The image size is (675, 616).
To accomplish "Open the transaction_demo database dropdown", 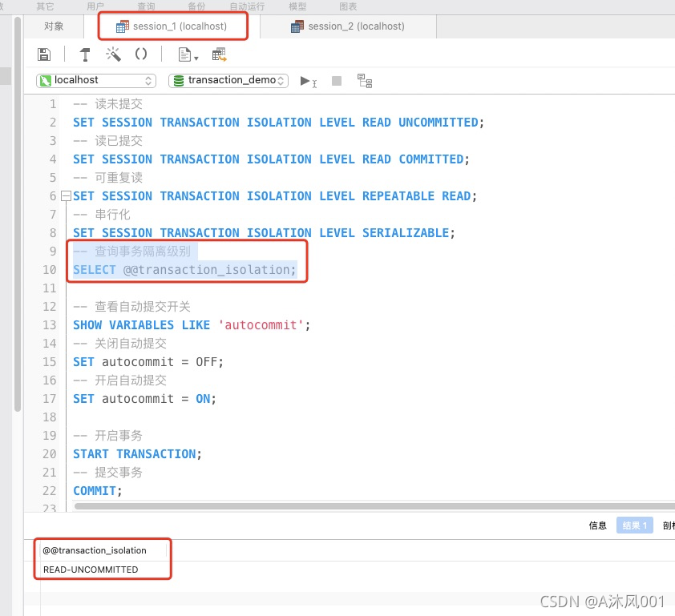I will [228, 80].
